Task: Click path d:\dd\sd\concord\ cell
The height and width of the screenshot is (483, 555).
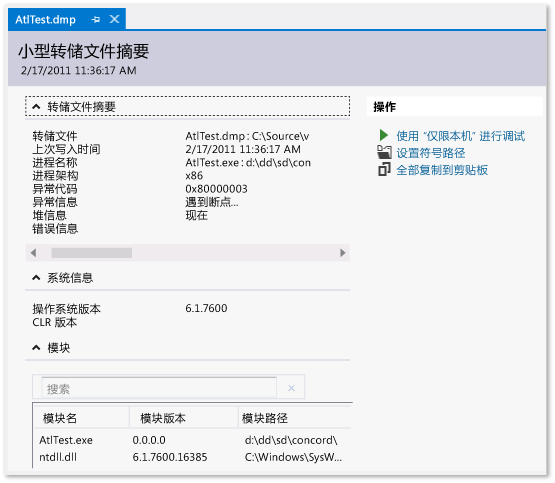Action: pos(291,440)
